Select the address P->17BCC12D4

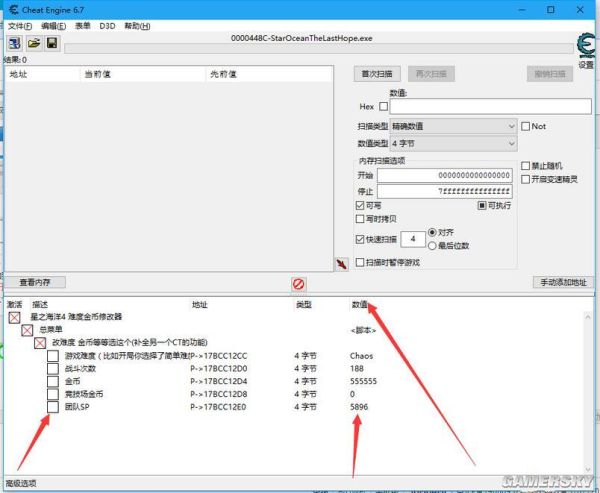219,381
